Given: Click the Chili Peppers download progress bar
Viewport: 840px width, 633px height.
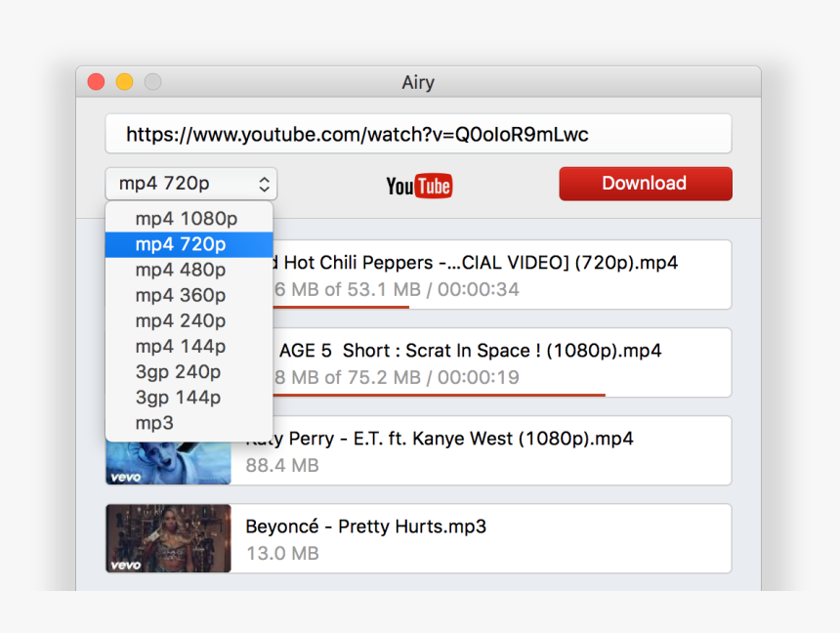Looking at the screenshot, I should pos(341,307).
